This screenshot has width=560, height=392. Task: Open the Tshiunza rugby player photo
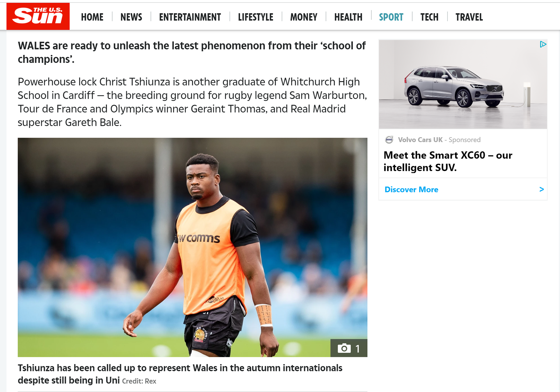[x=192, y=247]
